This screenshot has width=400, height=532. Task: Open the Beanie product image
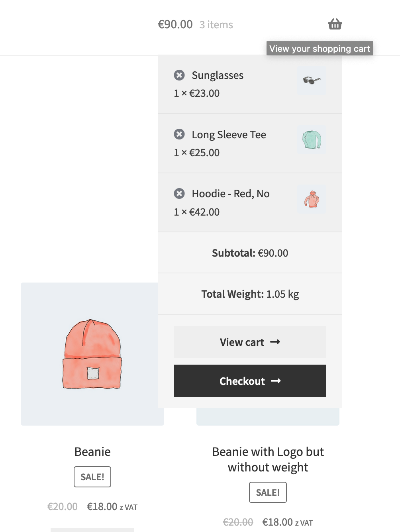[x=92, y=354]
